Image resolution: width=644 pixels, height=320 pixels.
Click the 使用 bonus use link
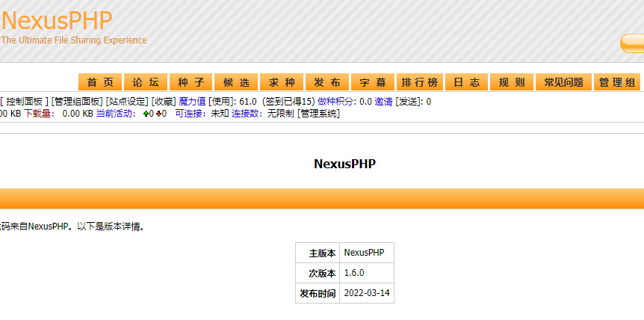point(220,102)
